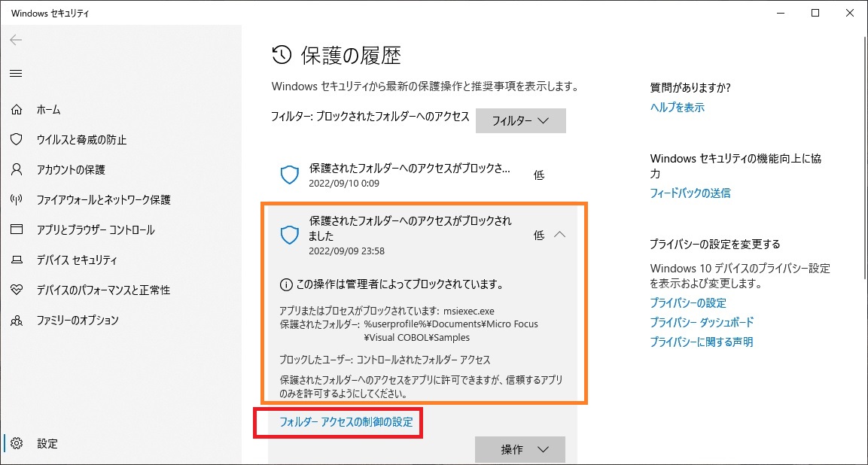
Task: Click the Home house icon
Action: click(x=17, y=109)
